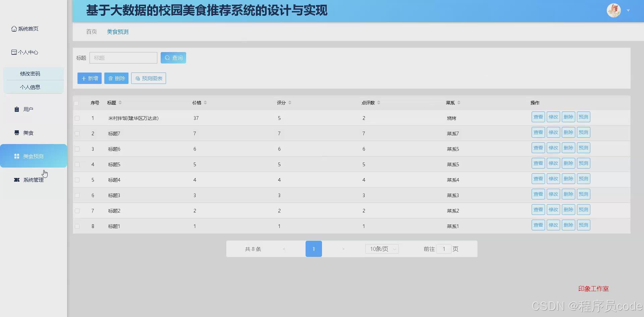The image size is (644, 317).
Task: Select the 美食预测 navigation tab
Action: 117,32
